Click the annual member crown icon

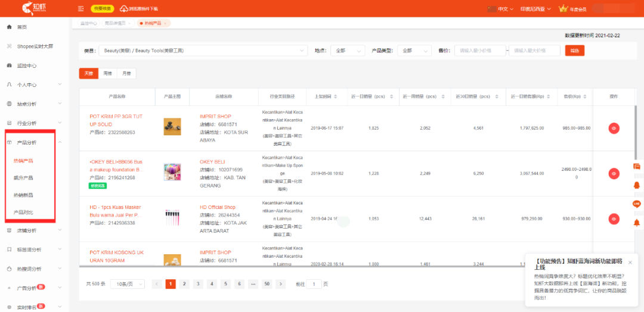(563, 8)
